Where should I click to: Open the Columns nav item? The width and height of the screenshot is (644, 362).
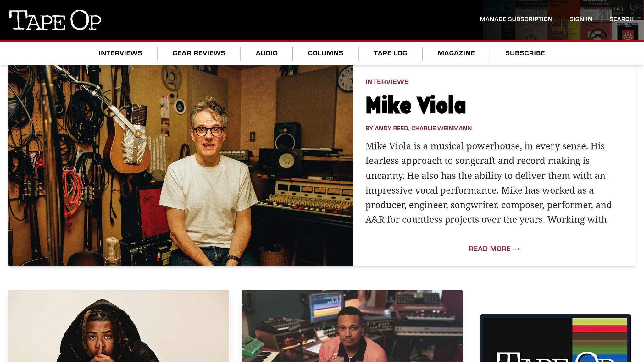325,53
